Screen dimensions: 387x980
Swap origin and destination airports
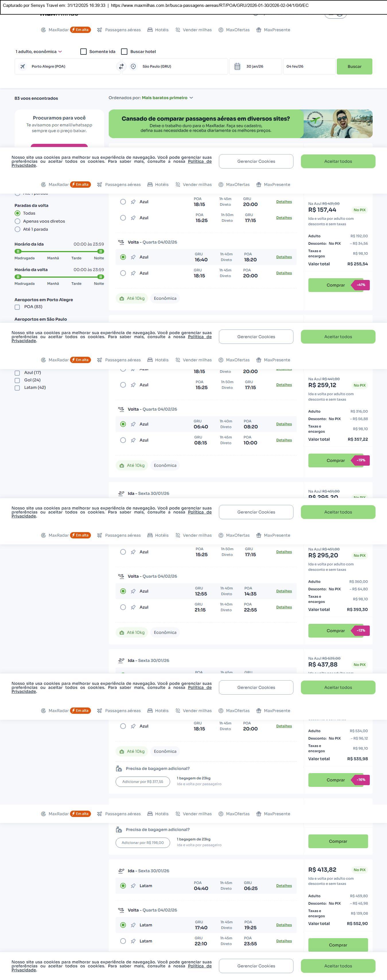121,66
